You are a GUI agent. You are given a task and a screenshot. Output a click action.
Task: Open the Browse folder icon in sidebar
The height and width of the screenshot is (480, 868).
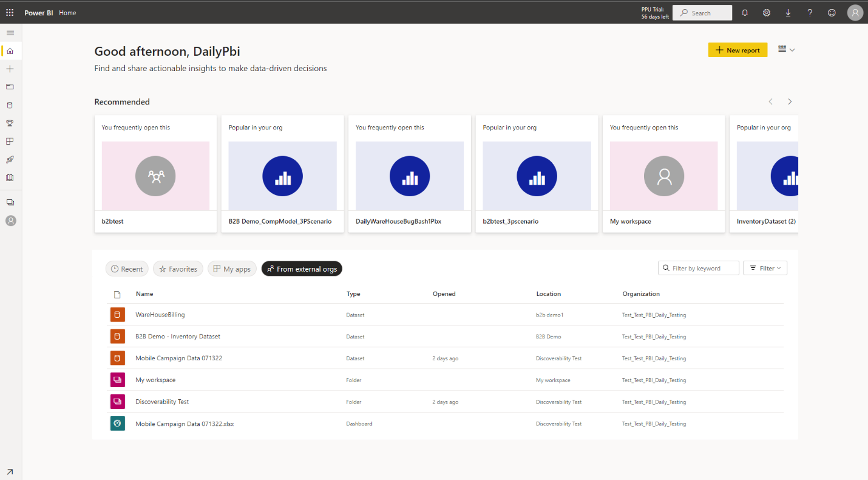10,87
